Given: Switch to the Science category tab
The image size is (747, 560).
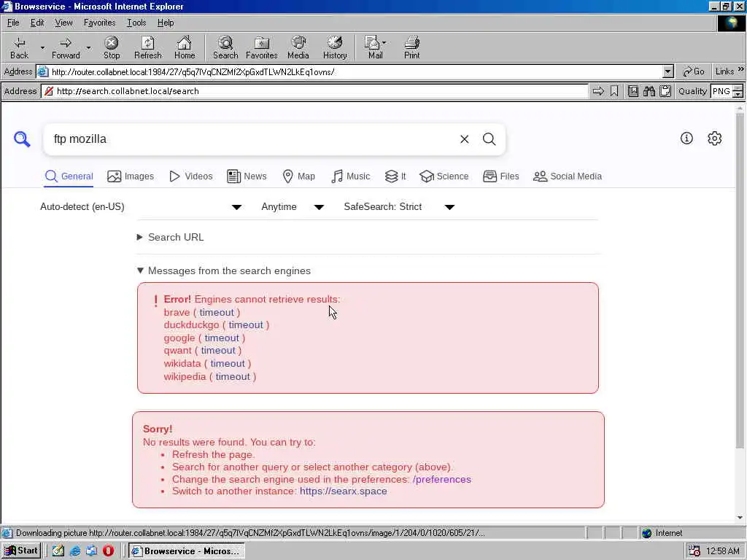Looking at the screenshot, I should point(444,176).
